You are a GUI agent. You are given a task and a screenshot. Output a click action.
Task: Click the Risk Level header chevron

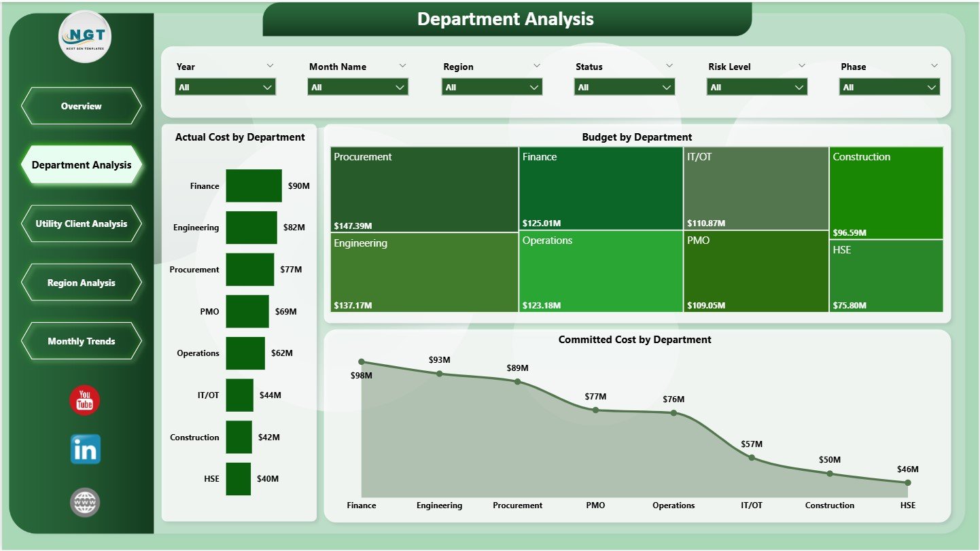tap(802, 66)
